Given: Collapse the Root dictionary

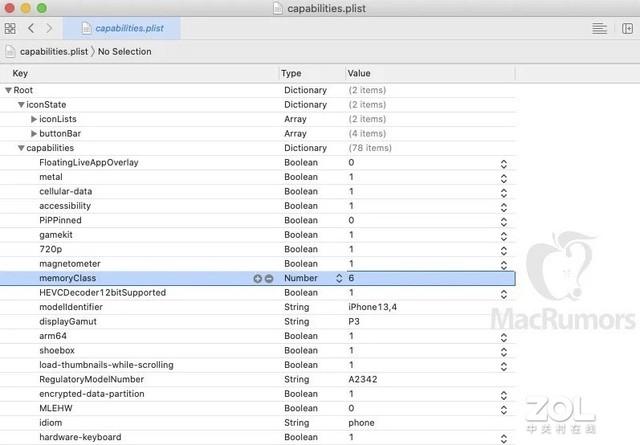Looking at the screenshot, I should 8,90.
